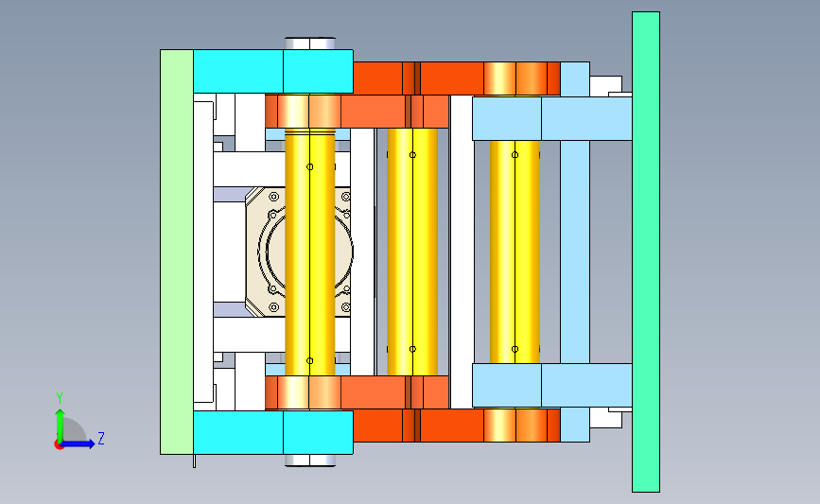Viewport: 820px width, 504px height.
Task: Select the tall mint green plate on the right
Action: tap(646, 252)
